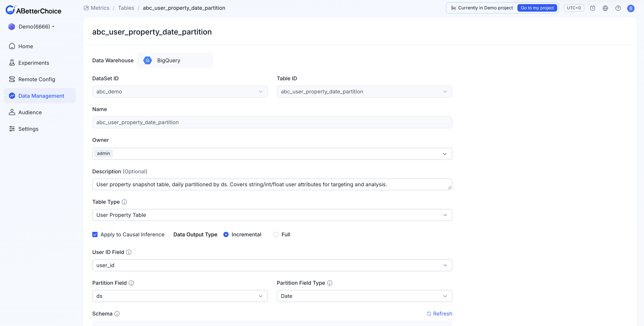The height and width of the screenshot is (326, 644).
Task: Click the Metrics breadcrumb icon
Action: [86, 8]
